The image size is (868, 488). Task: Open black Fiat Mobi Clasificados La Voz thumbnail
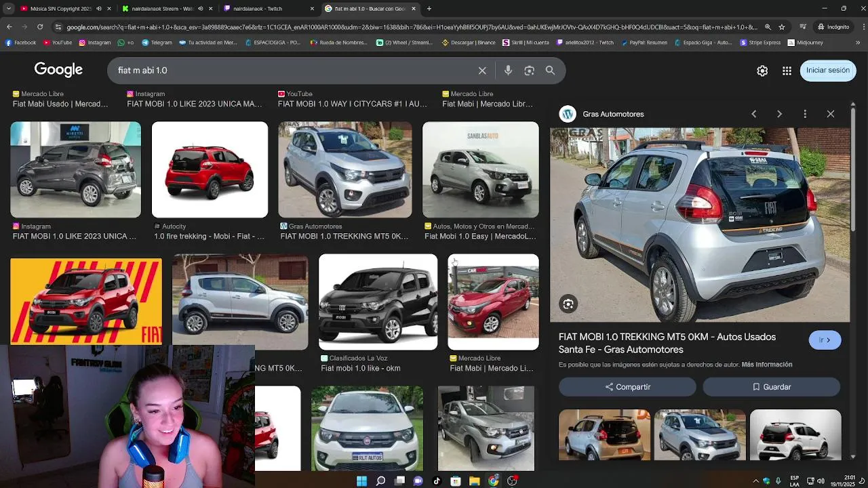click(378, 302)
